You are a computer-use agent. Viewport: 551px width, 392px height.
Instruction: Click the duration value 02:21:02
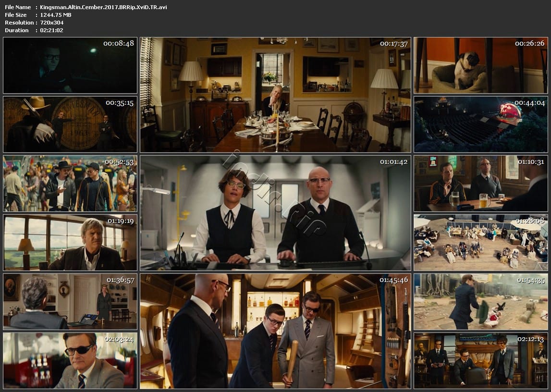52,30
